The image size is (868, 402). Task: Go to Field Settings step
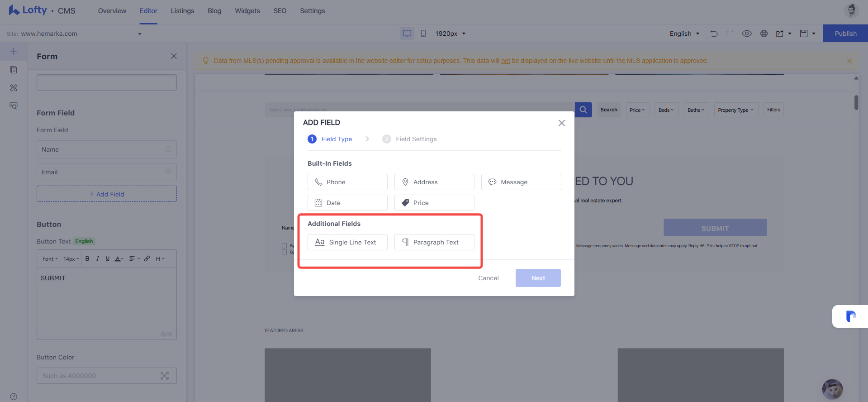point(410,139)
